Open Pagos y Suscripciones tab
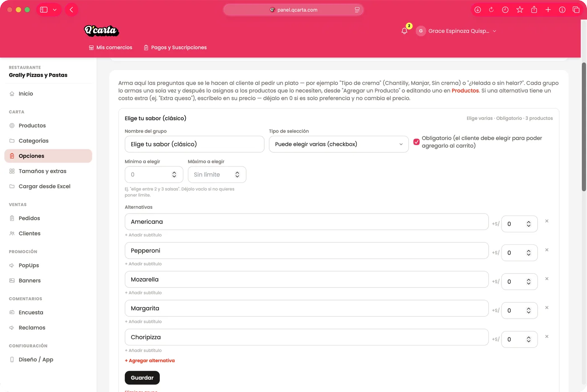Viewport: 587px width, 392px height. 175,47
